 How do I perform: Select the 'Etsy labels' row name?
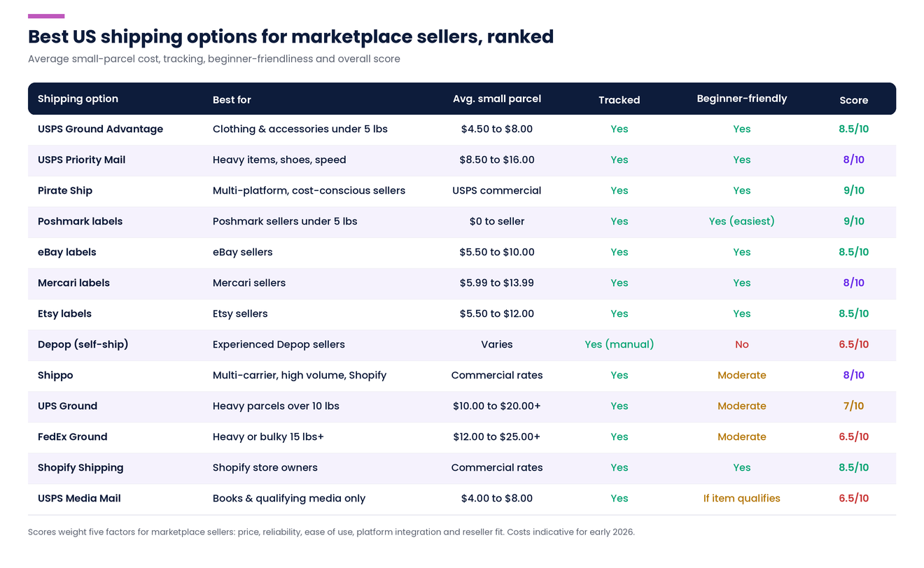tap(64, 313)
